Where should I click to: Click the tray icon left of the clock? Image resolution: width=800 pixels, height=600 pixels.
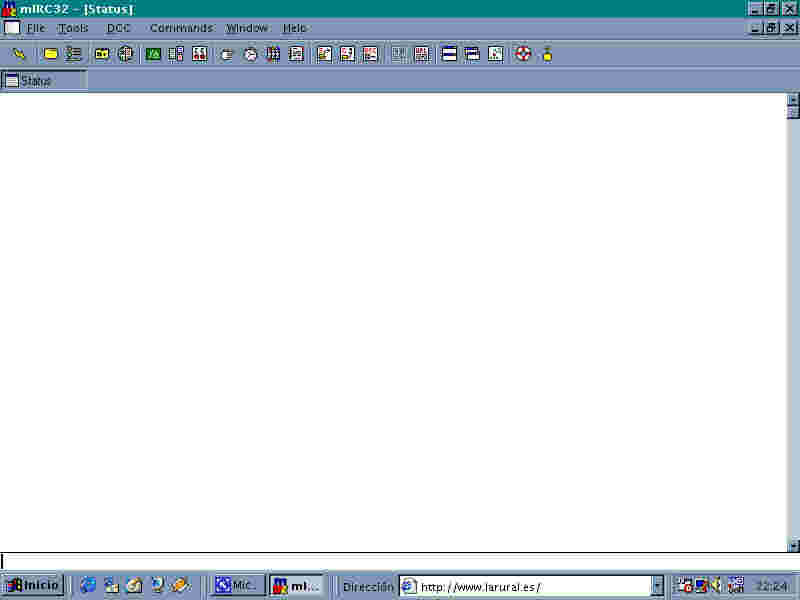pos(736,585)
